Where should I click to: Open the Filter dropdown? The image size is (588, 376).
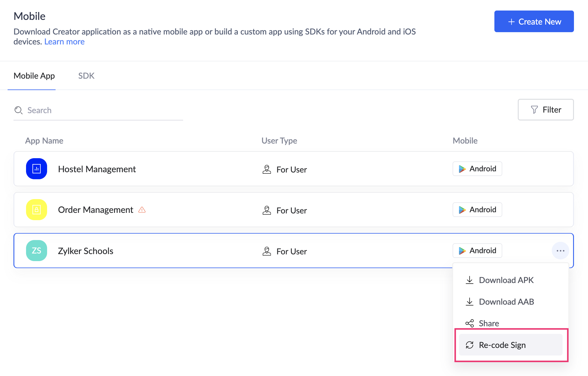tap(546, 110)
